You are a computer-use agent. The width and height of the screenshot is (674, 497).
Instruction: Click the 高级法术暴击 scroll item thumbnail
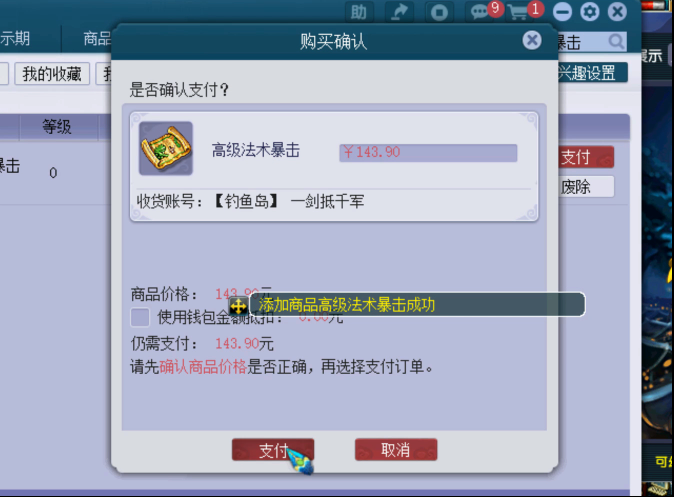[x=166, y=148]
